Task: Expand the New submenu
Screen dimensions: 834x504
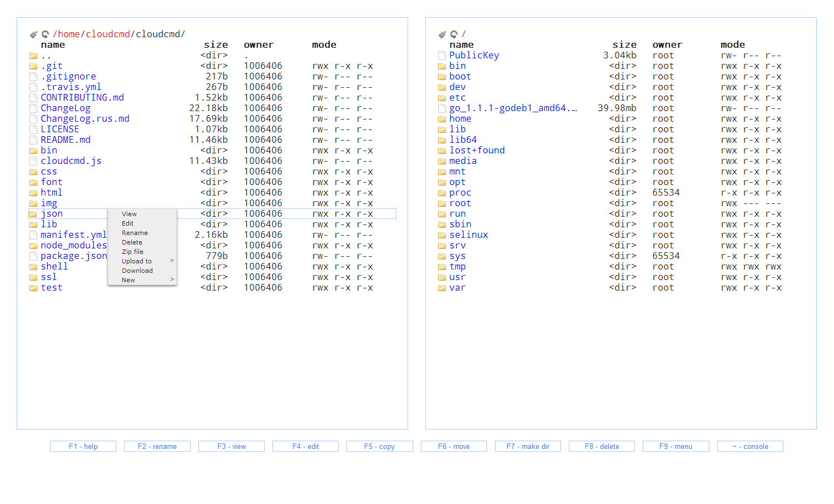Action: point(142,280)
